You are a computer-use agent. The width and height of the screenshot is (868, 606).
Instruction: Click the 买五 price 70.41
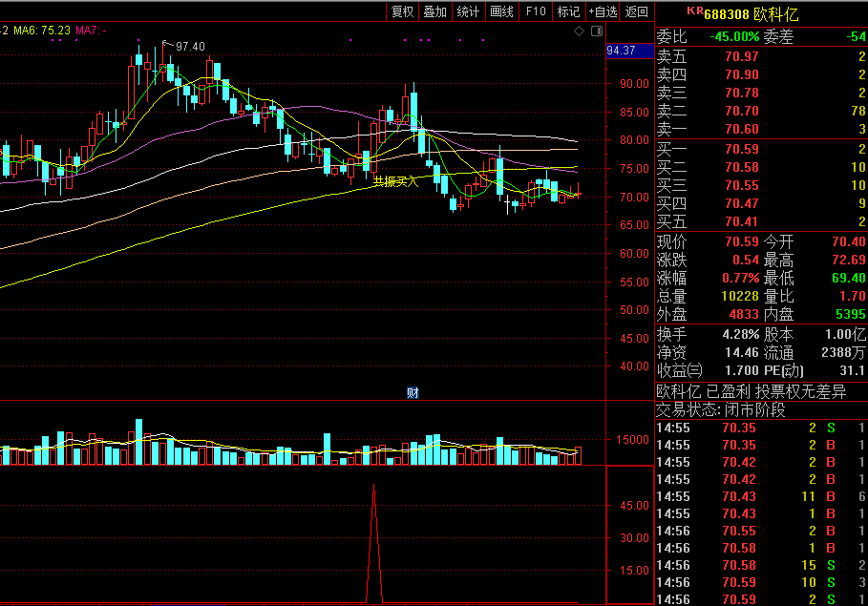[x=742, y=222]
